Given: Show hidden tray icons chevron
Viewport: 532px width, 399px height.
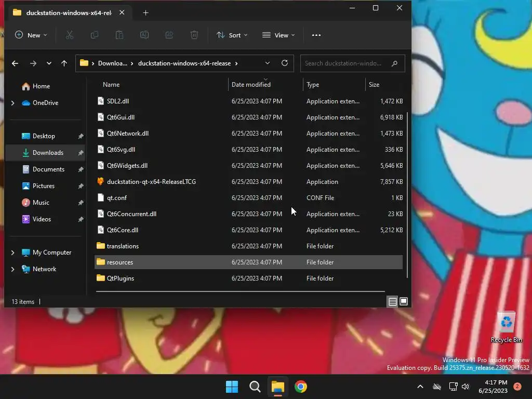Looking at the screenshot, I should pyautogui.click(x=420, y=387).
